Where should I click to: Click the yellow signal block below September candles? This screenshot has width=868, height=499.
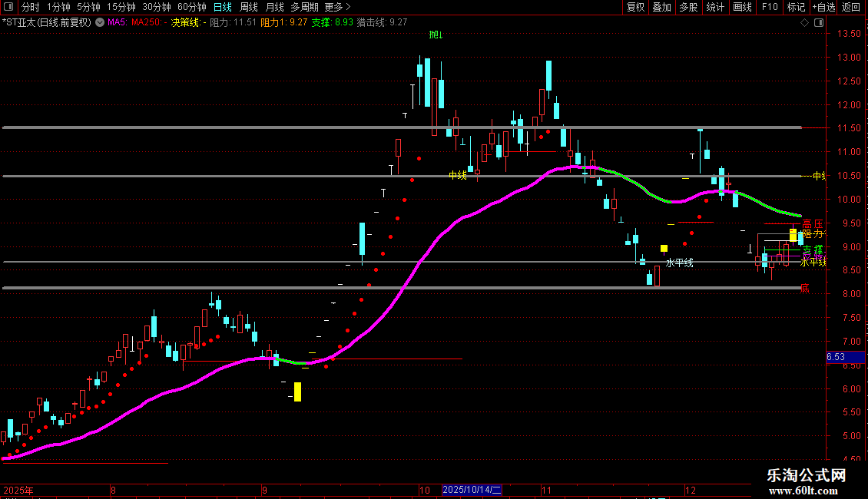click(x=298, y=392)
